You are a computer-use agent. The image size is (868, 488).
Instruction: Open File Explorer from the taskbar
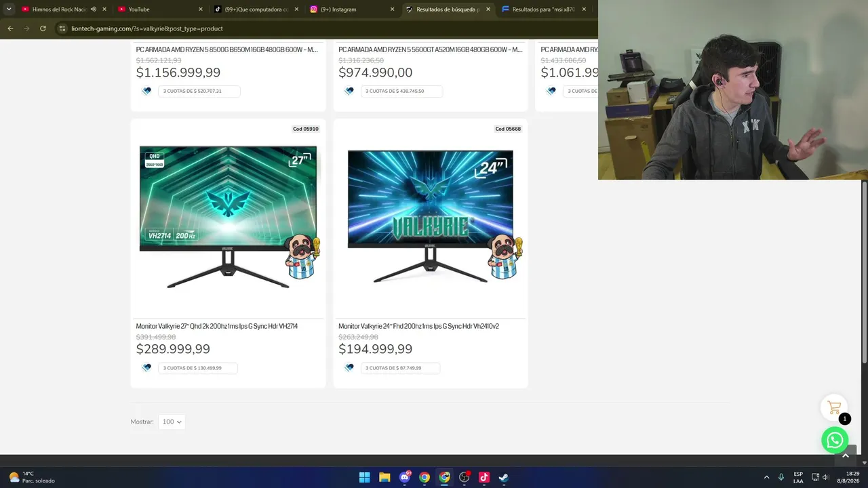pyautogui.click(x=384, y=477)
